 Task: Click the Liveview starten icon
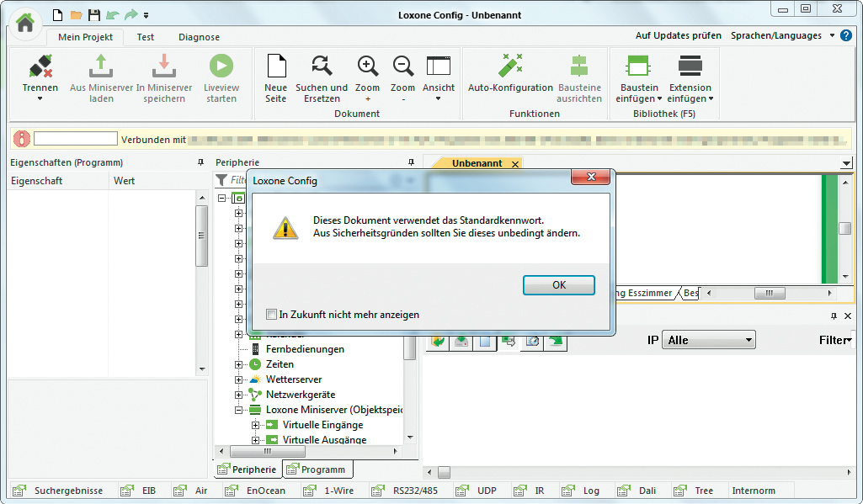click(221, 67)
